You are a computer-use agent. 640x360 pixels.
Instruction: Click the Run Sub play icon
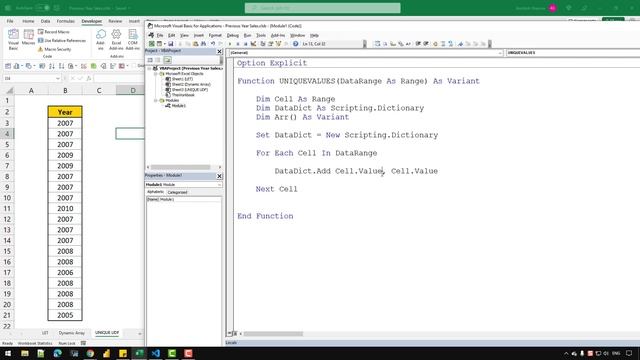230,44
